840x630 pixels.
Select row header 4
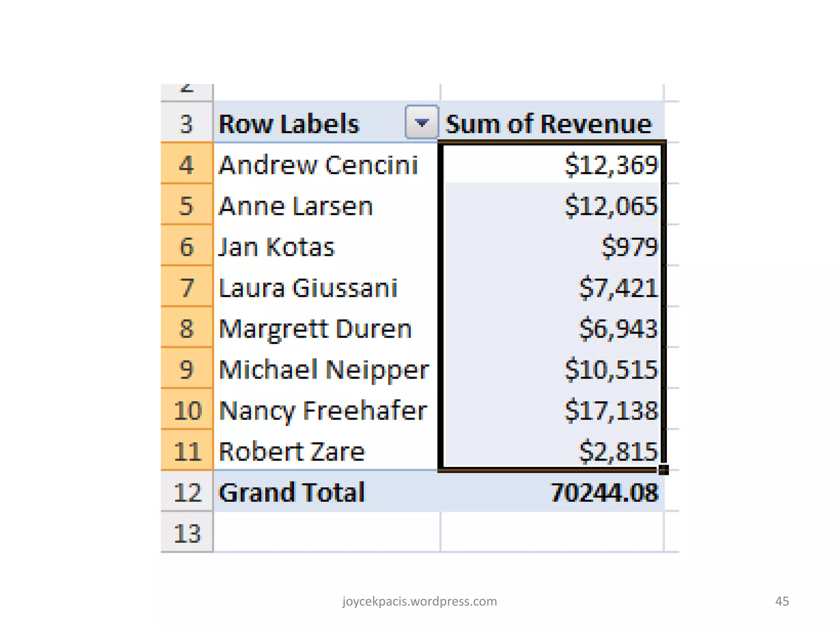click(x=187, y=164)
